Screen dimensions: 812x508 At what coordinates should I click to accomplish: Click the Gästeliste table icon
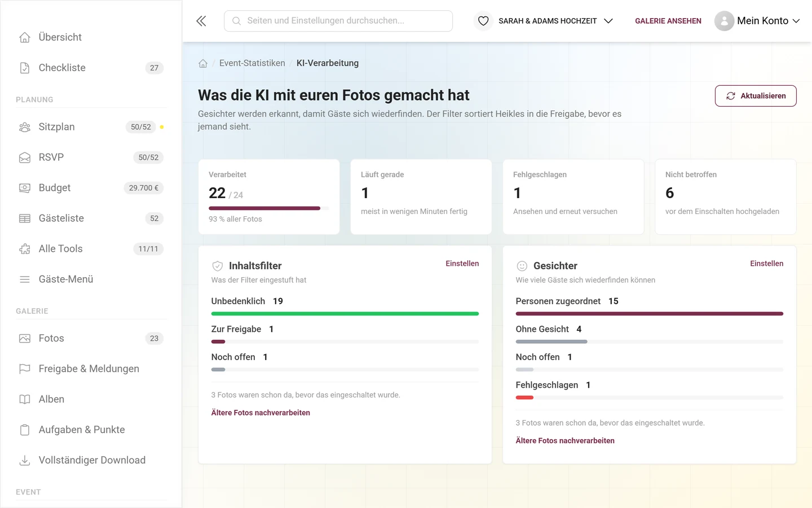point(25,218)
